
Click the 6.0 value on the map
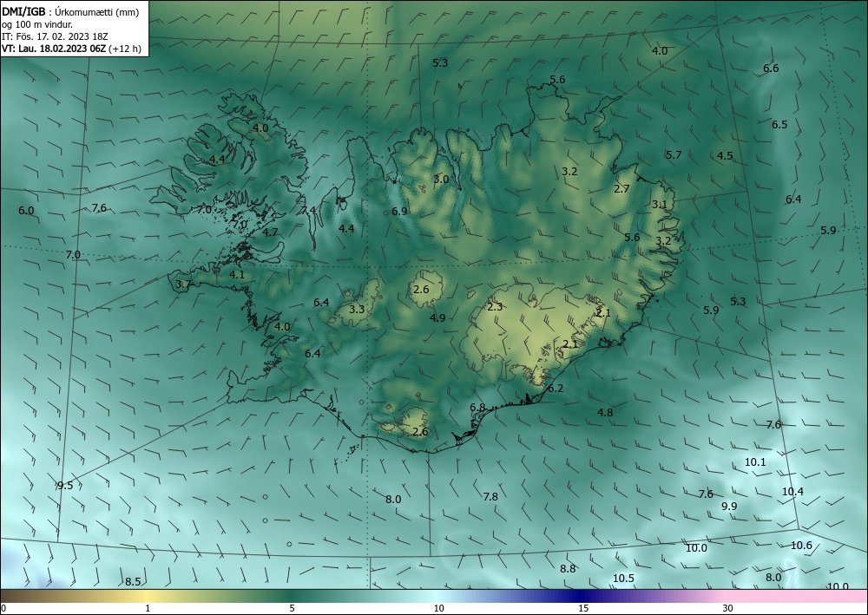[26, 211]
